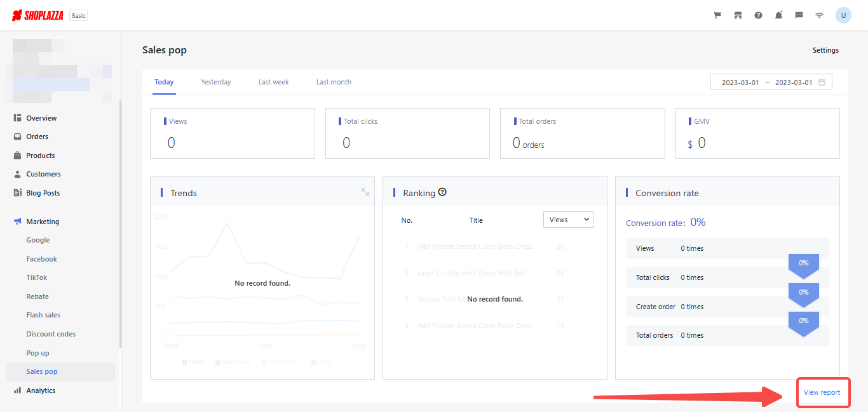Viewport: 868px width, 412px height.
Task: Expand the Trends chart to fullscreen
Action: pos(365,192)
